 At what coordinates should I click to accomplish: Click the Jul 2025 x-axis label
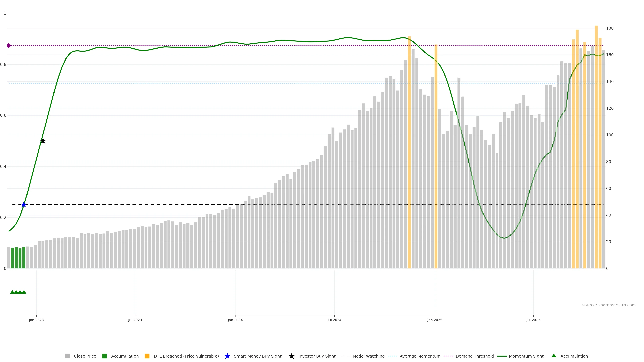click(533, 320)
